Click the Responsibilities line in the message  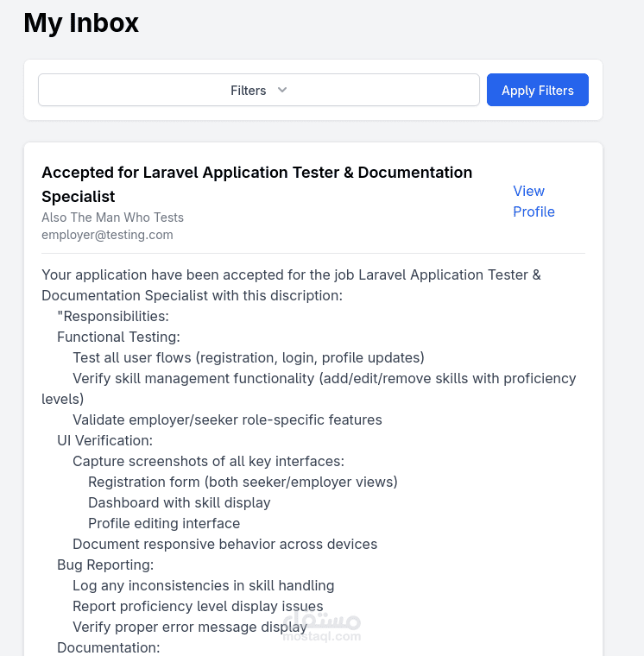tap(113, 316)
